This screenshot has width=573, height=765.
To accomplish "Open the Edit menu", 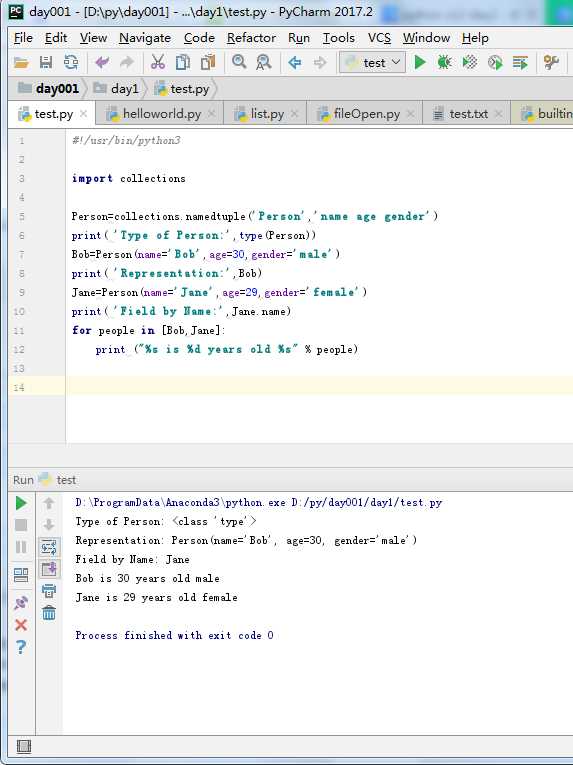I will click(x=56, y=38).
